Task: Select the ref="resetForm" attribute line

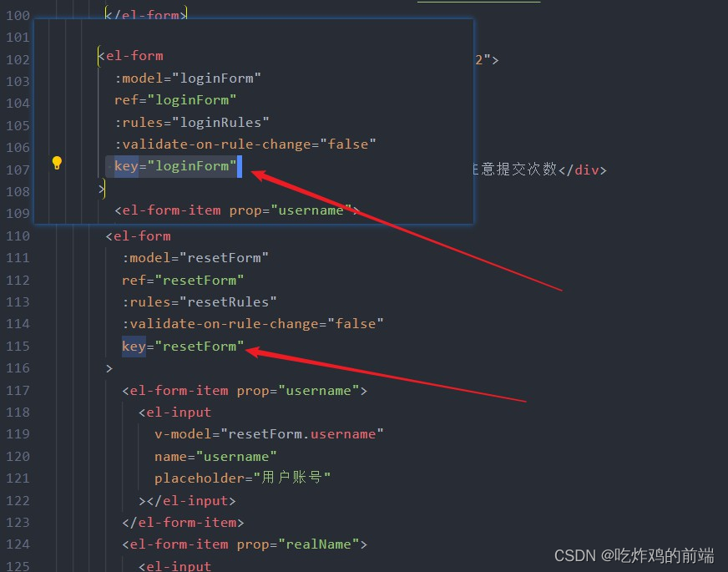Action: point(183,280)
